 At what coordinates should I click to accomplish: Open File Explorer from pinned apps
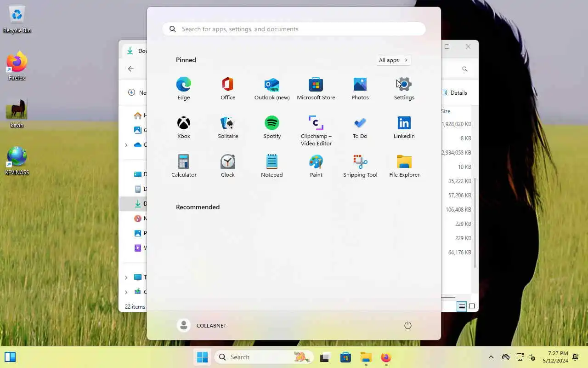(404, 166)
